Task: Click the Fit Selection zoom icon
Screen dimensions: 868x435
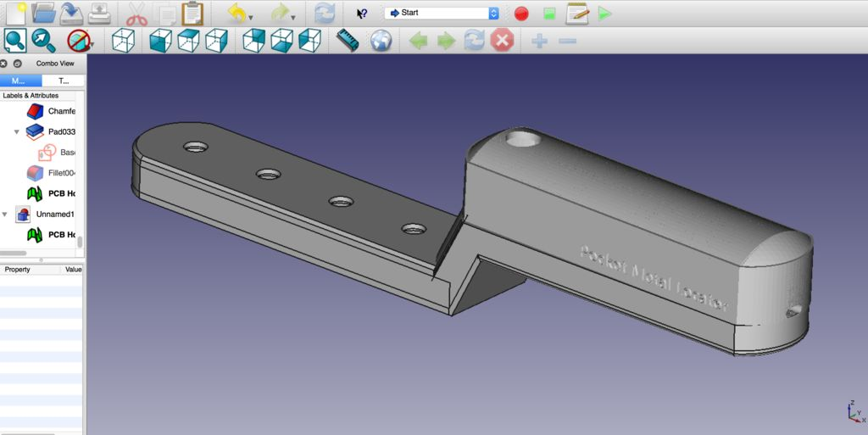Action: pos(44,40)
